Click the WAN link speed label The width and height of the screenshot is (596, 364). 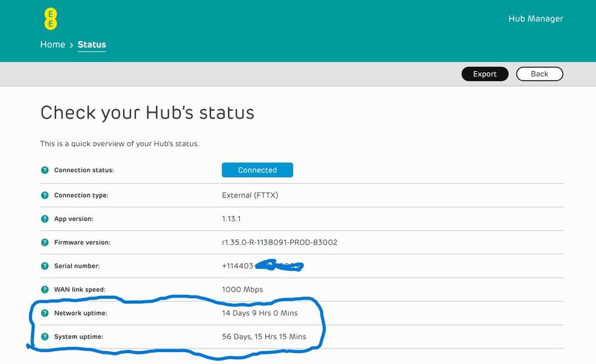pos(80,289)
